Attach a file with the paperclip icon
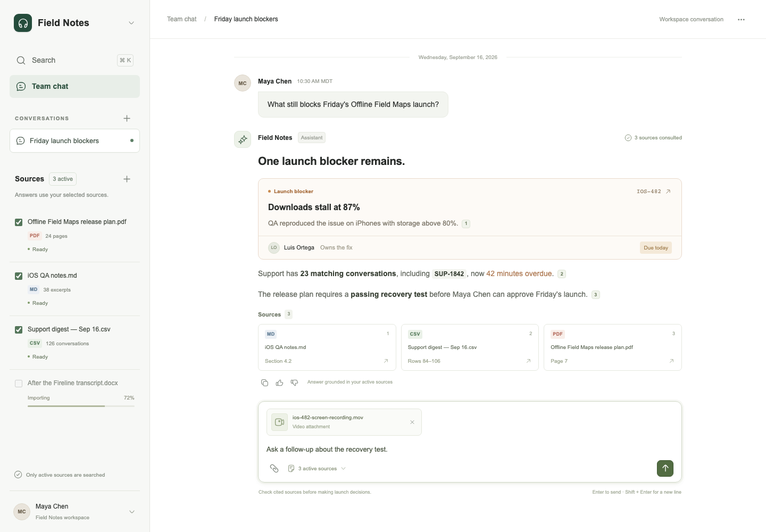The height and width of the screenshot is (532, 766). (274, 469)
